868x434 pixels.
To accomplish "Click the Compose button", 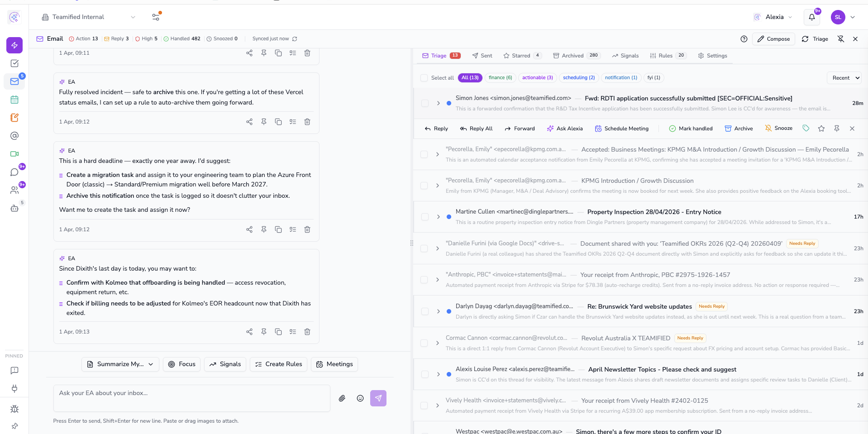I will coord(773,39).
